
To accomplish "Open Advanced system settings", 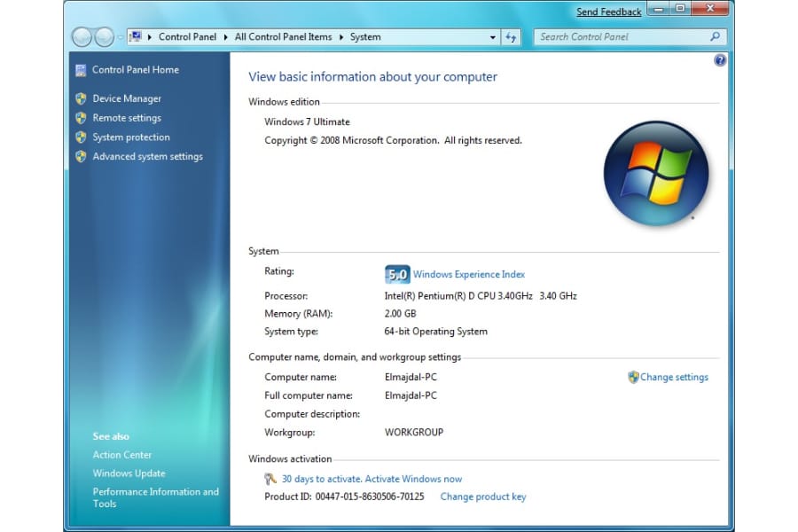I will pyautogui.click(x=147, y=157).
